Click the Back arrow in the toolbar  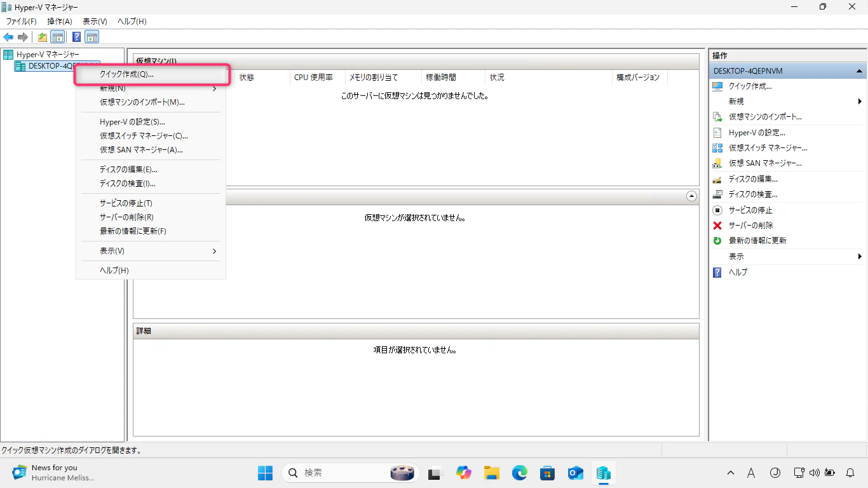[8, 37]
